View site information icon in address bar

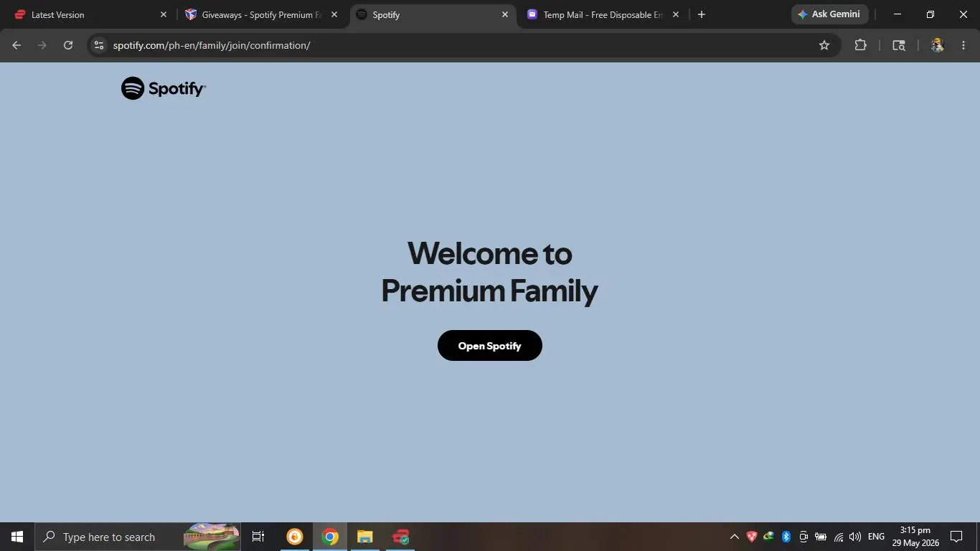pos(99,45)
